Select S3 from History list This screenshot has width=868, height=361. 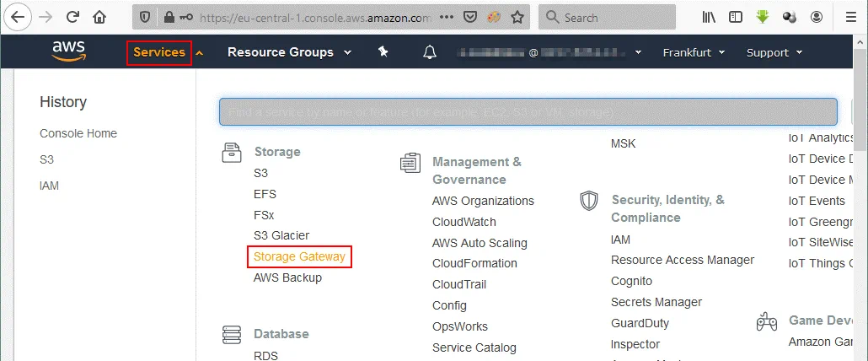click(x=47, y=159)
